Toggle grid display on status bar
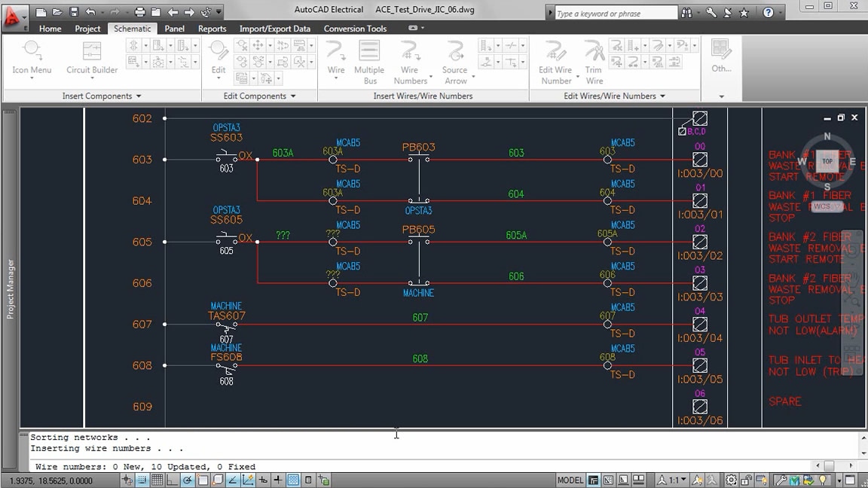 click(156, 480)
